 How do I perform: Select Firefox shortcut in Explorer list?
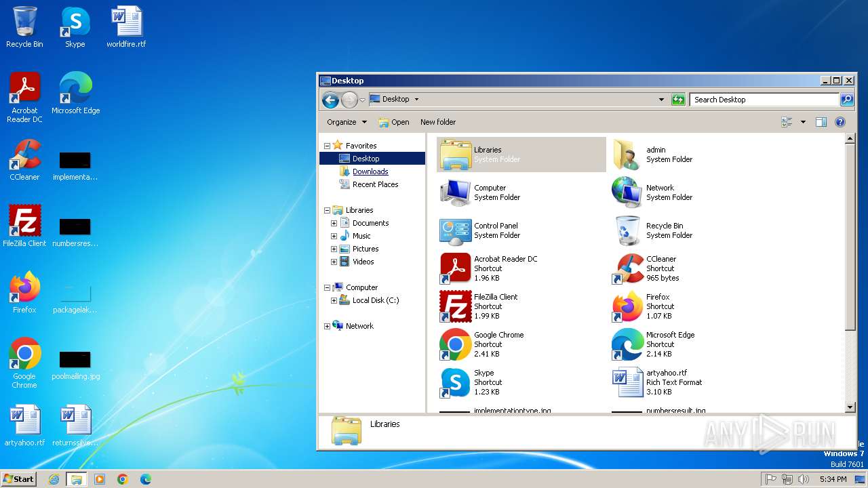pyautogui.click(x=693, y=306)
